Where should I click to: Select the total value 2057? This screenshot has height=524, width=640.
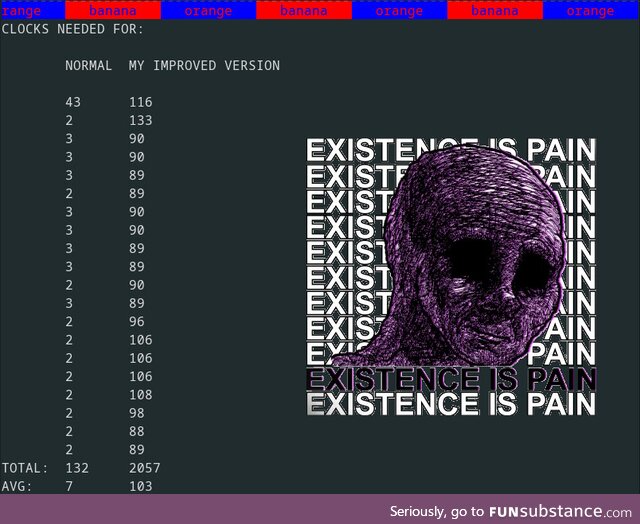tap(144, 468)
